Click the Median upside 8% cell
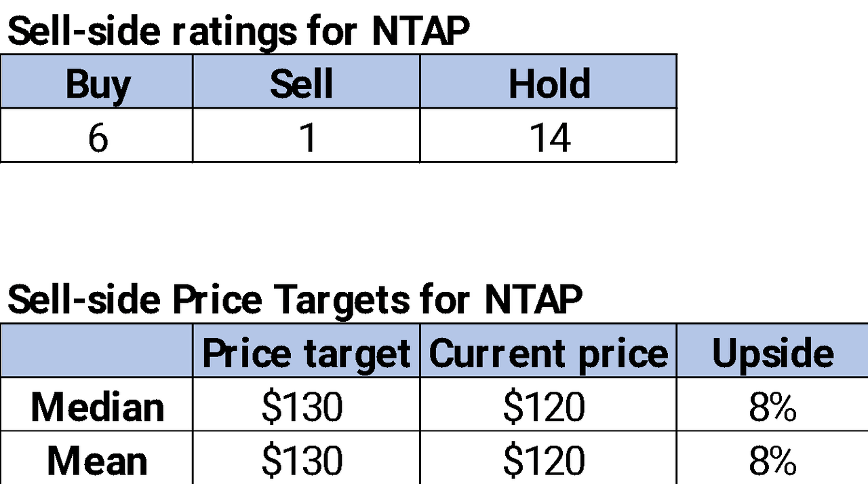The width and height of the screenshot is (868, 484). [x=772, y=406]
